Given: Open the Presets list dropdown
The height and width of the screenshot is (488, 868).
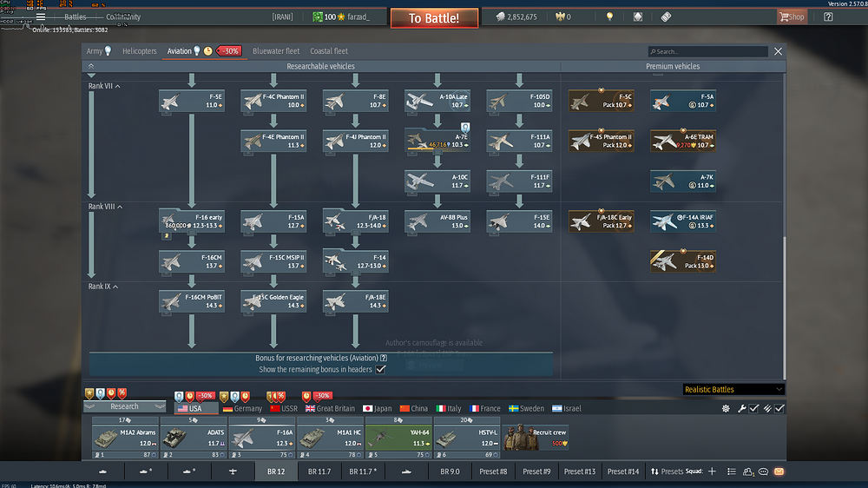Looking at the screenshot, I should pos(667,472).
